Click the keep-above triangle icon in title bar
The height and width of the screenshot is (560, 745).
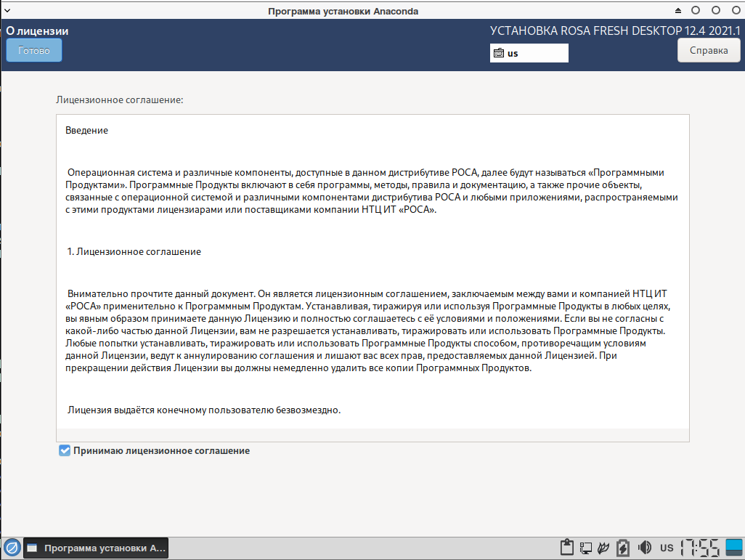click(678, 10)
